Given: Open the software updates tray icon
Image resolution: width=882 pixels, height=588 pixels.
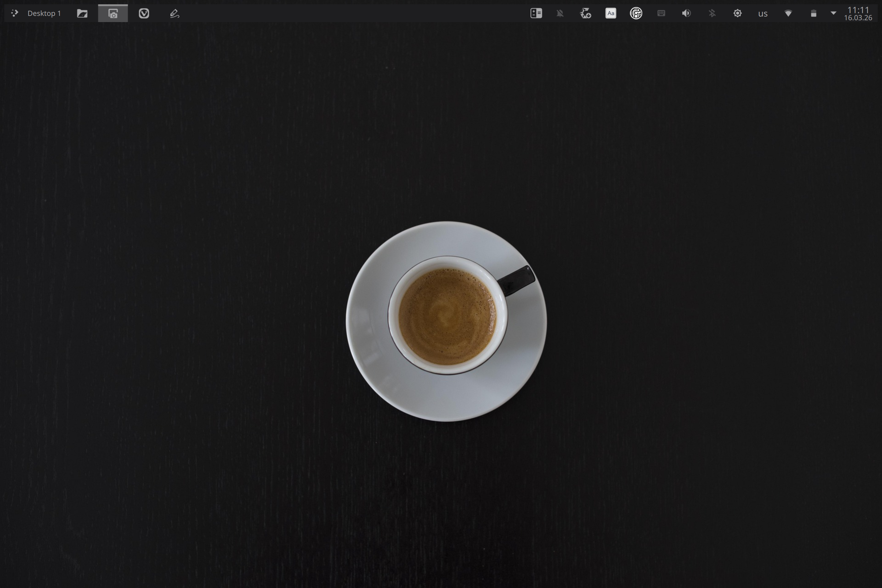Looking at the screenshot, I should click(x=586, y=13).
